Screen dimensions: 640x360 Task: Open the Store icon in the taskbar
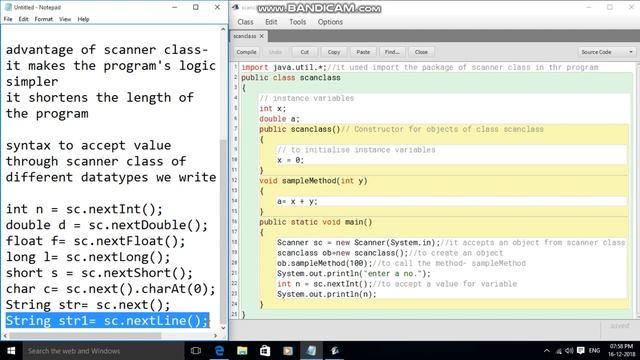point(265,351)
